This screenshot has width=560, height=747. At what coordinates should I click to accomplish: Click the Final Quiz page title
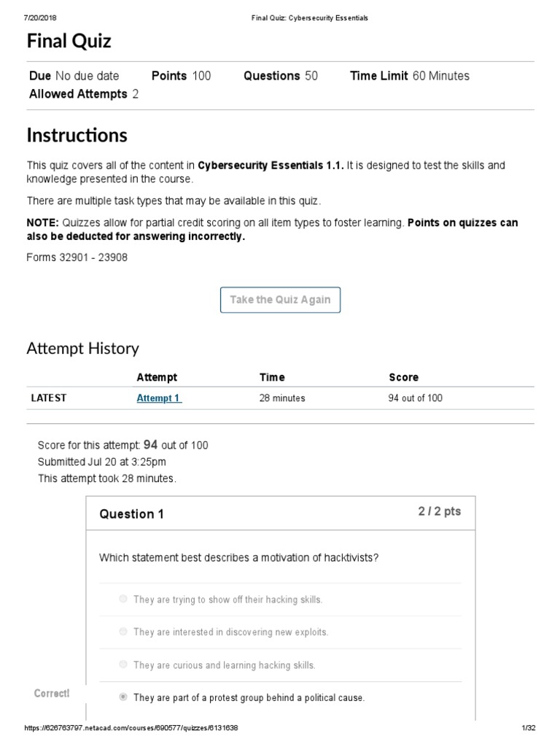pos(69,41)
